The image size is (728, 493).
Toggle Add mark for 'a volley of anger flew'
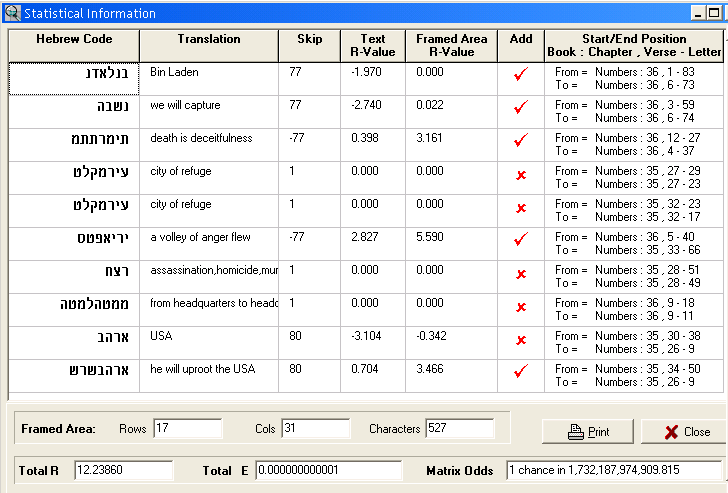click(521, 239)
